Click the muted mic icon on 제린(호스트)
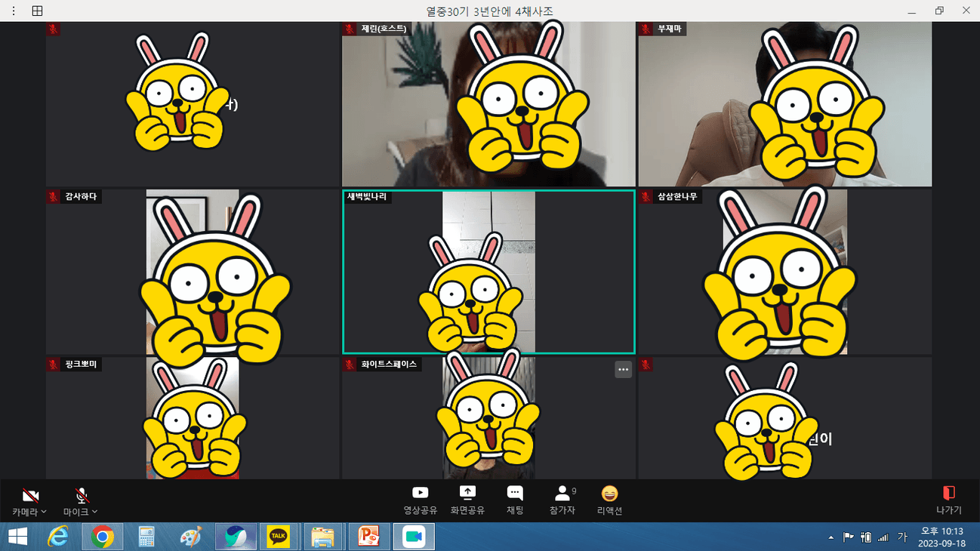This screenshot has height=551, width=980. point(350,29)
